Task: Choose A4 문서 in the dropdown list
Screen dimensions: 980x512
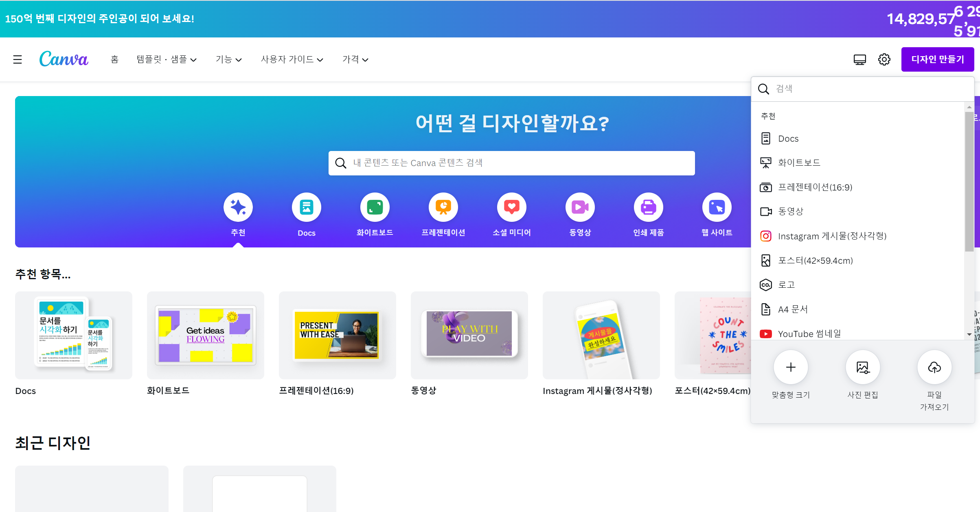Action: coord(858,309)
